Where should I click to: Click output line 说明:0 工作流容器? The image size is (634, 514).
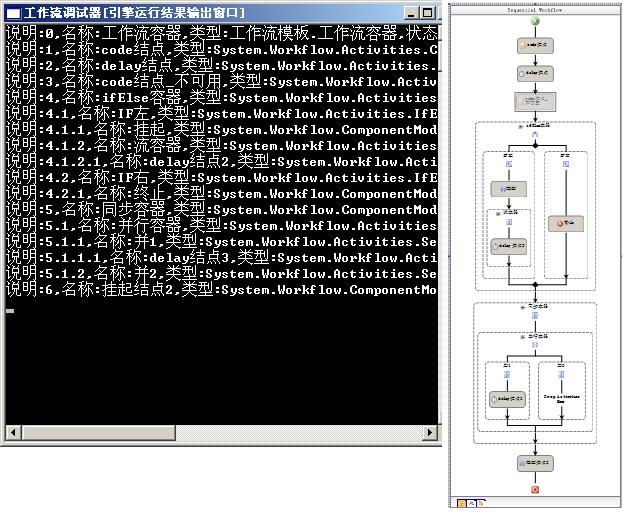point(222,33)
